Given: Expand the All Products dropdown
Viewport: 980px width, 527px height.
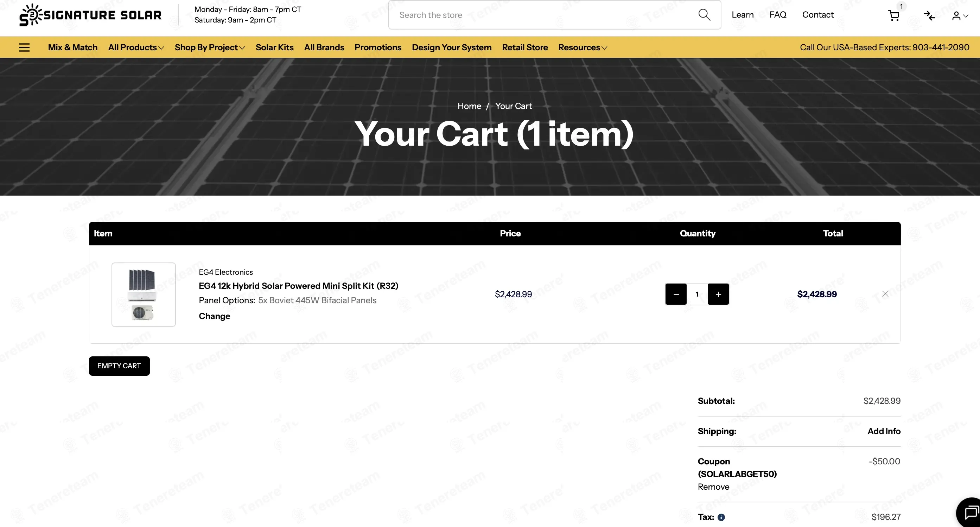Looking at the screenshot, I should pyautogui.click(x=136, y=47).
